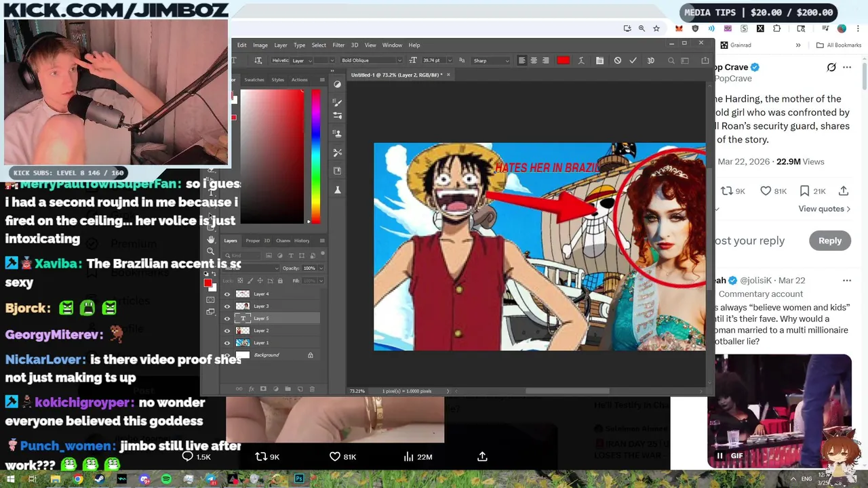Click Add layer style fx icon
This screenshot has height=488, width=868.
(x=251, y=389)
